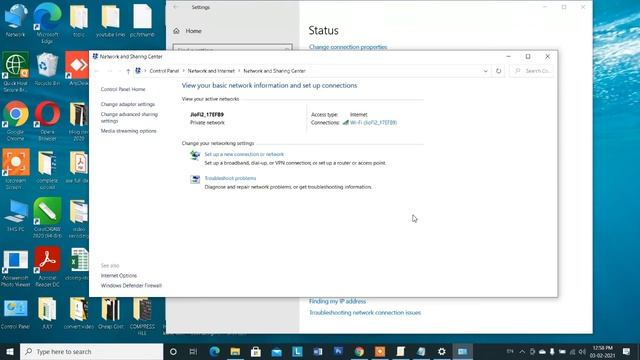Viewport: 640px width, 360px height.
Task: Go up one level with the up arrow
Action: tap(128, 71)
